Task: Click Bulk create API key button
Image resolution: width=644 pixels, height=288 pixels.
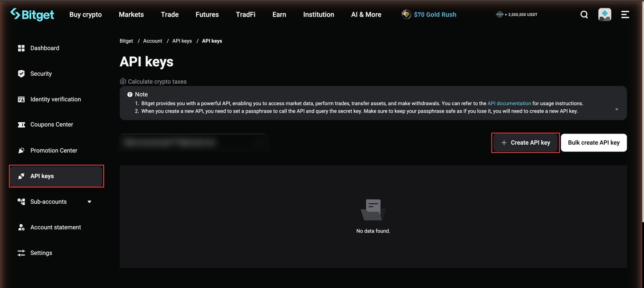Action: (594, 143)
